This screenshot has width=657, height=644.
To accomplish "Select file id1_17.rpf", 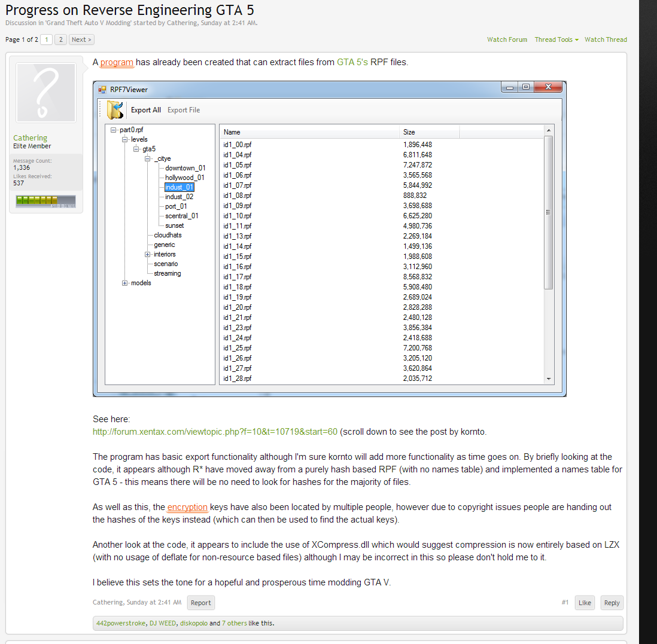I will [237, 277].
